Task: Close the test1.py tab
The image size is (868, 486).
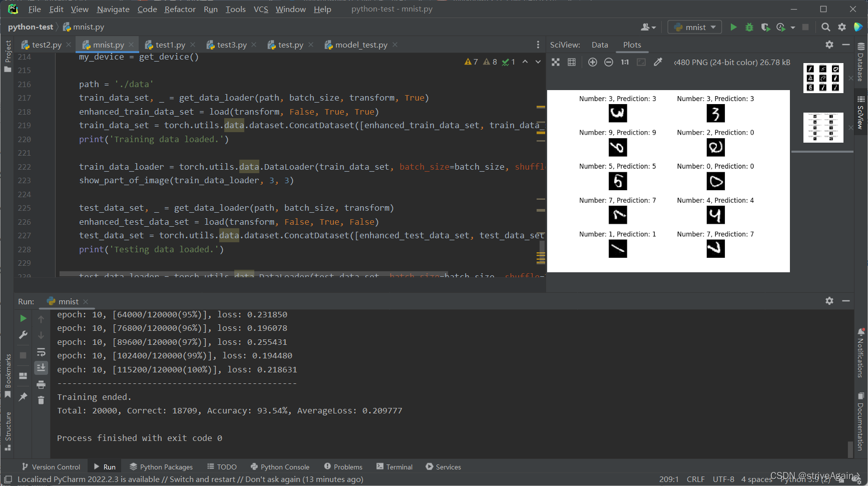Action: point(193,45)
